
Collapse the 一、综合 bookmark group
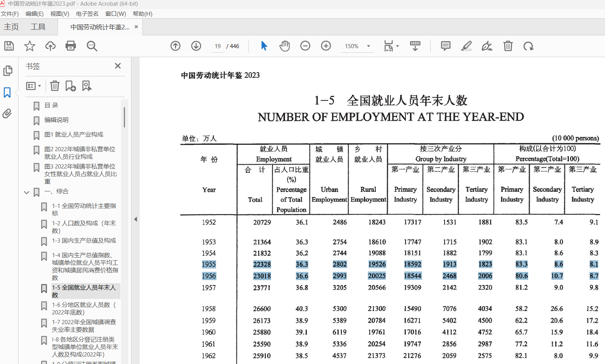tap(27, 192)
